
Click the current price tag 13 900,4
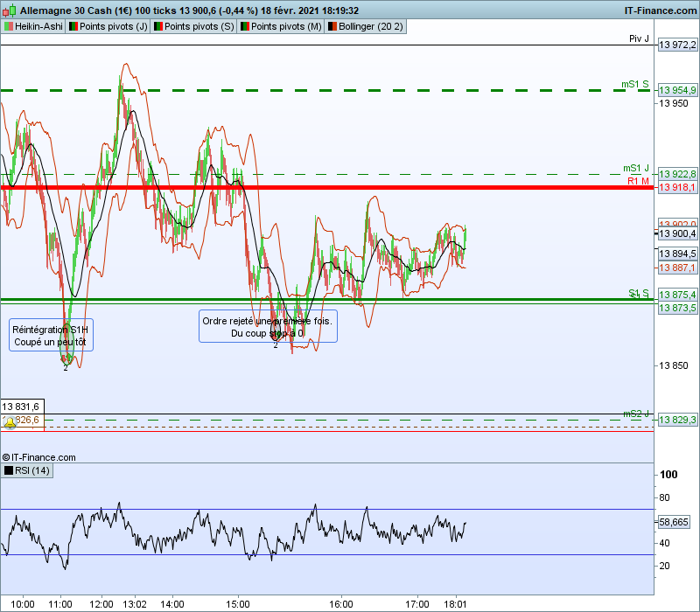tap(677, 233)
